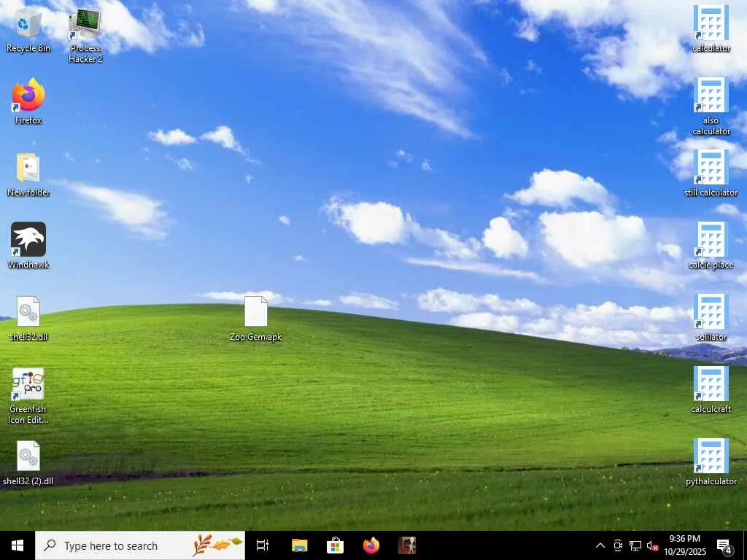Screen dimensions: 747x560
Task: Select the 'solilator' shortcut
Action: [711, 318]
